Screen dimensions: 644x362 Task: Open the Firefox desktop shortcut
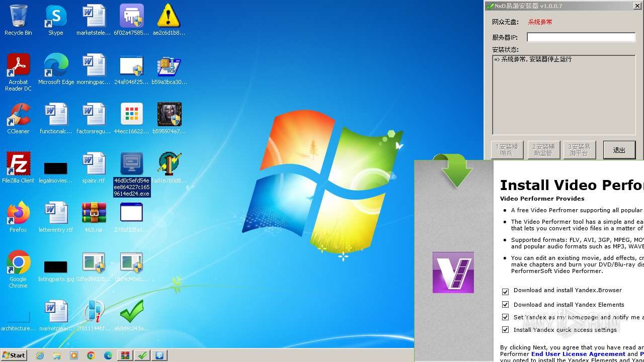pyautogui.click(x=18, y=217)
